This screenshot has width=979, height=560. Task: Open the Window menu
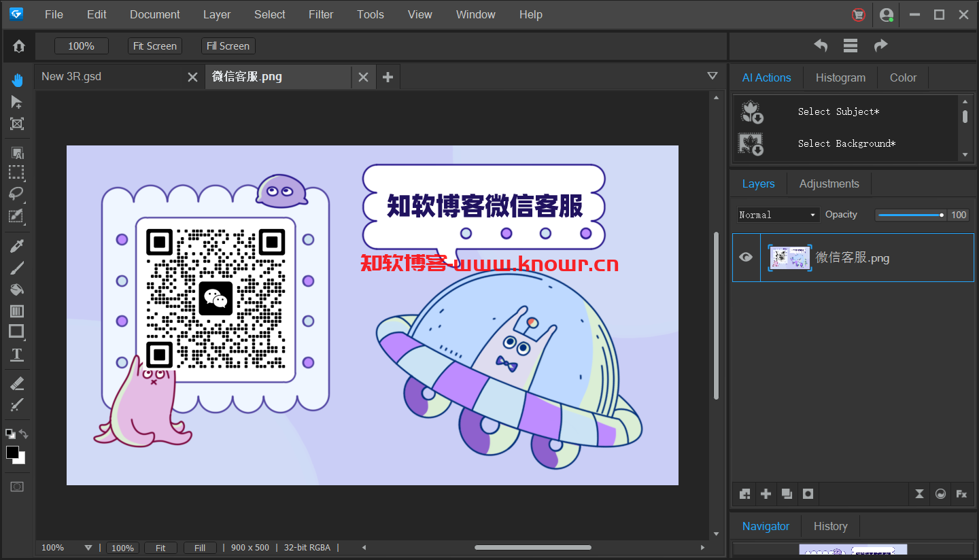pyautogui.click(x=476, y=14)
